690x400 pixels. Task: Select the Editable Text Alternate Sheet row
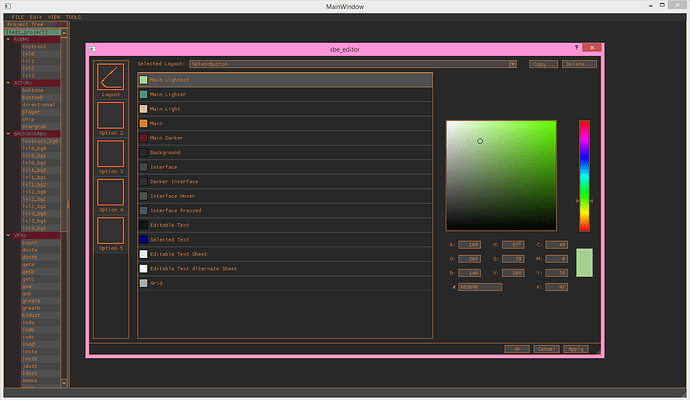click(285, 268)
